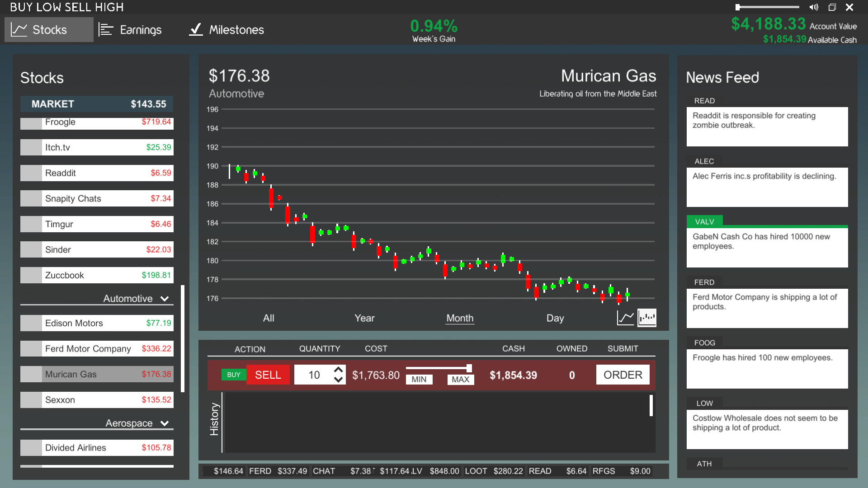868x488 pixels.
Task: Click the window restore icon
Action: [x=832, y=7]
